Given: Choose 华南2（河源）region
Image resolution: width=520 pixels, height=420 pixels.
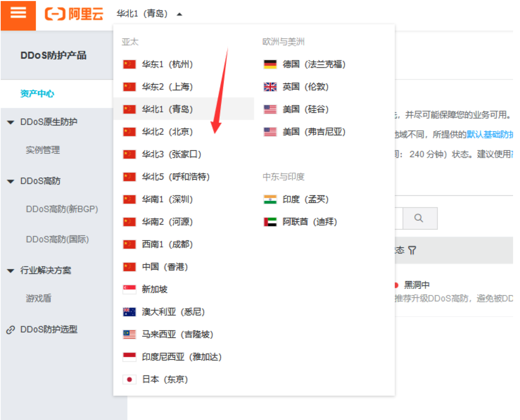Looking at the screenshot, I should (x=183, y=222).
